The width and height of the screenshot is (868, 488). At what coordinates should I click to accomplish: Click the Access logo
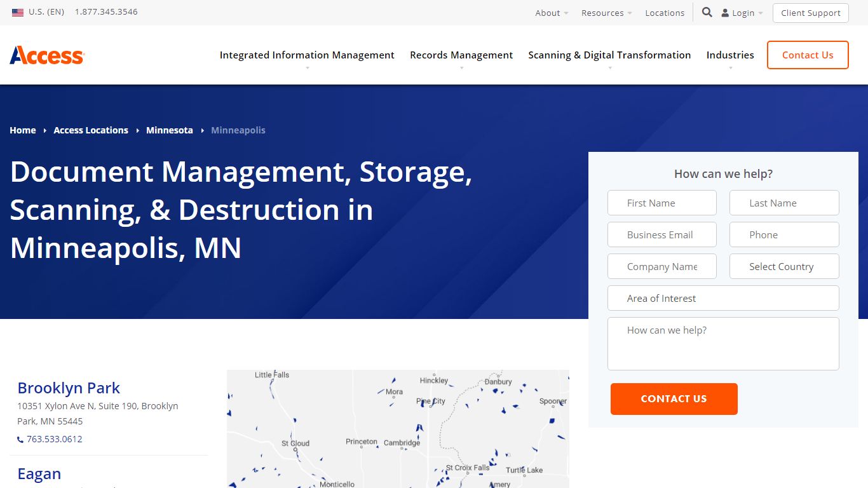47,55
